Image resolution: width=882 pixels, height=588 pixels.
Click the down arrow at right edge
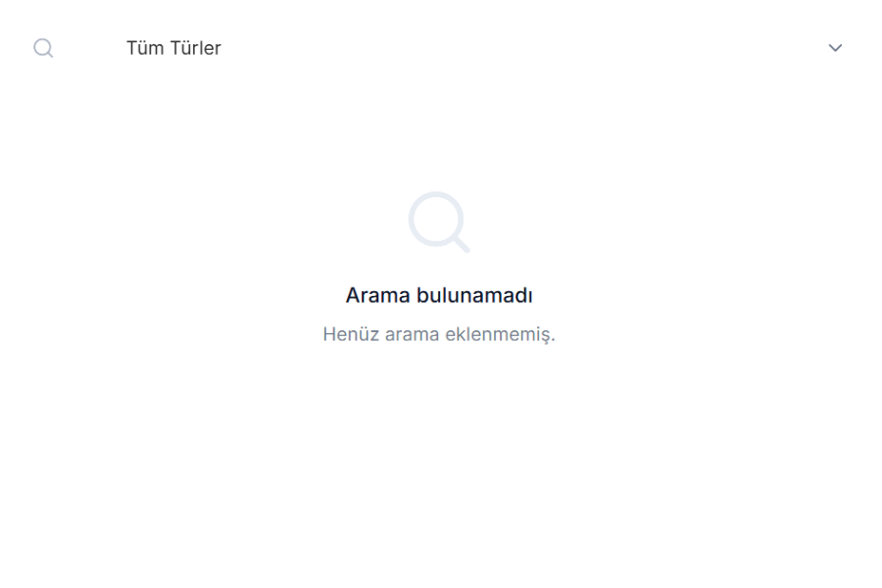click(835, 48)
